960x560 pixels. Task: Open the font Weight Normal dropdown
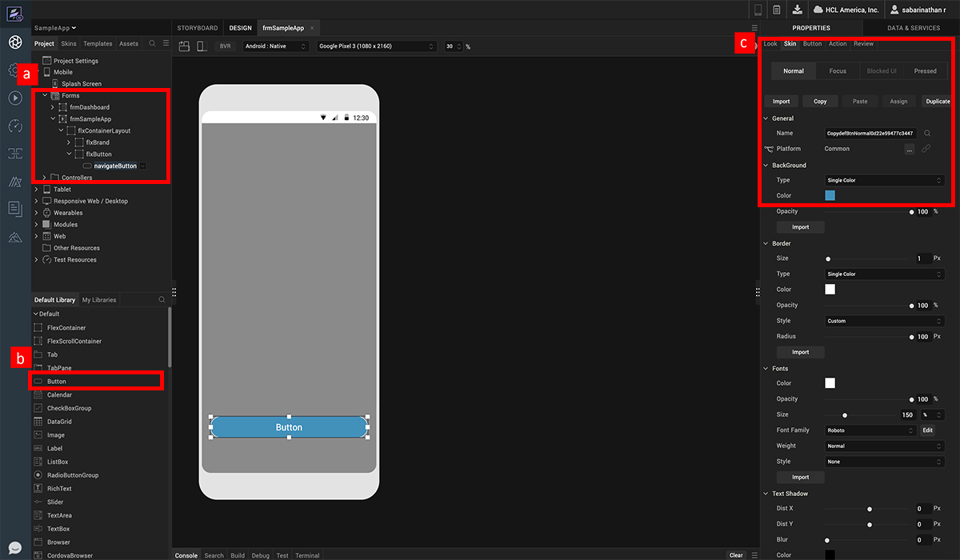coord(884,446)
